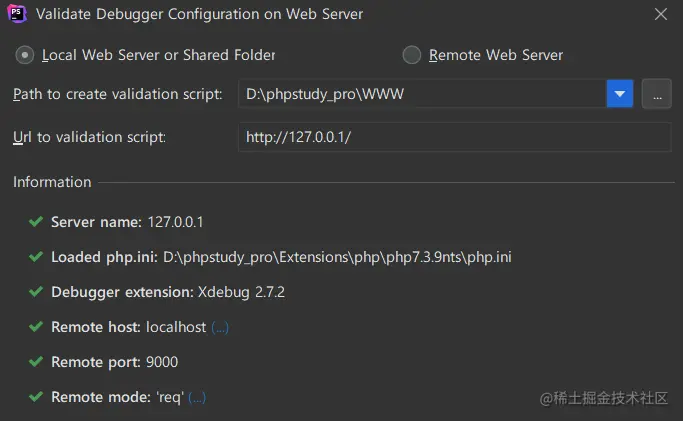Click the Xdebug 2.7.2 version text
This screenshot has height=421, width=683.
(241, 292)
